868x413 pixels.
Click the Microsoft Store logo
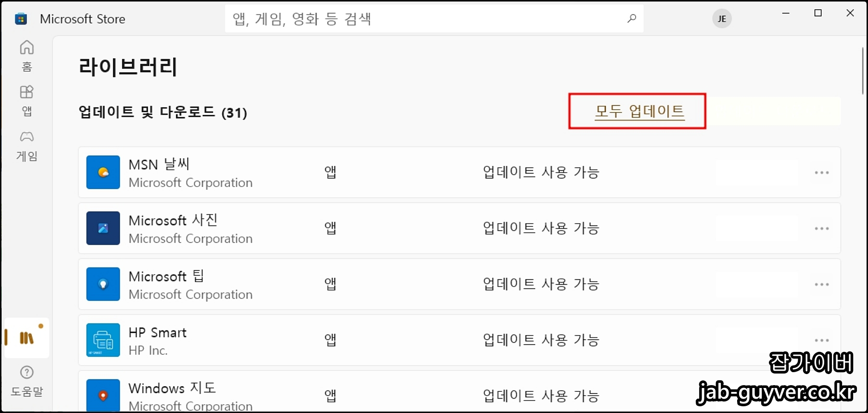(20, 18)
